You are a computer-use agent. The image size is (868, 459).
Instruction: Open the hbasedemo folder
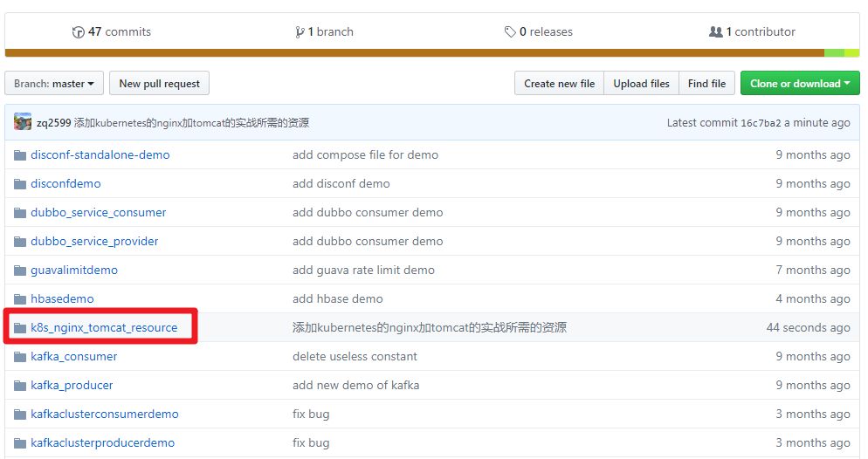63,298
